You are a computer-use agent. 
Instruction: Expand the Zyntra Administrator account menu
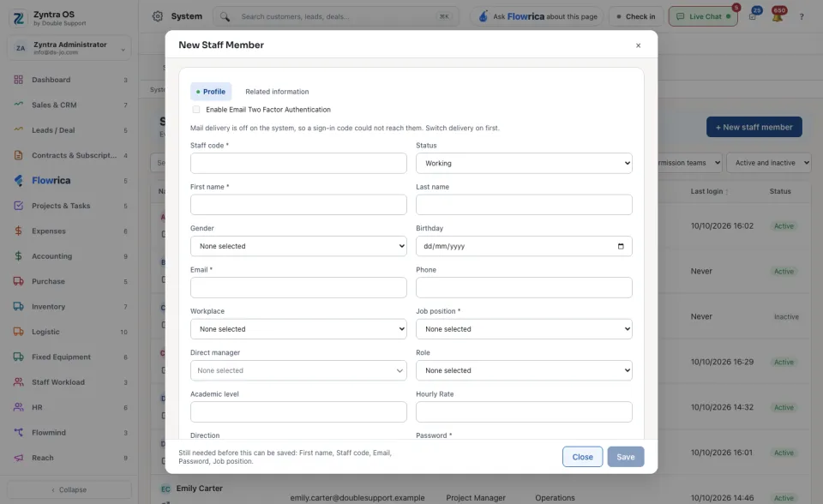[x=69, y=48]
